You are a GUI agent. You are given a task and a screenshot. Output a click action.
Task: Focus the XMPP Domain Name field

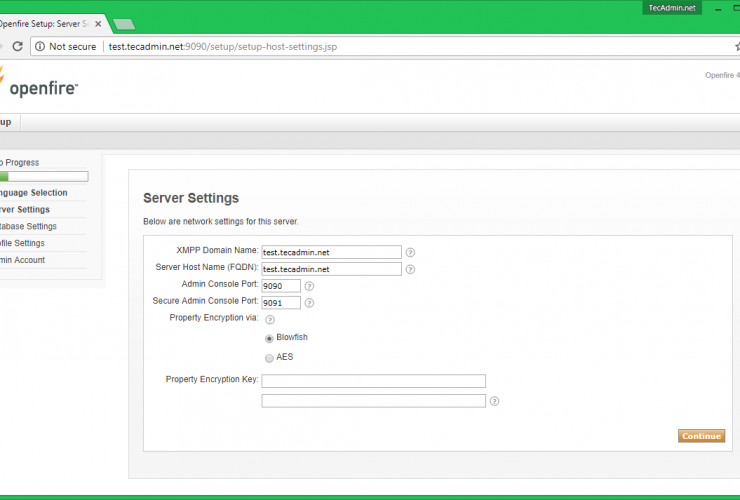tap(331, 253)
